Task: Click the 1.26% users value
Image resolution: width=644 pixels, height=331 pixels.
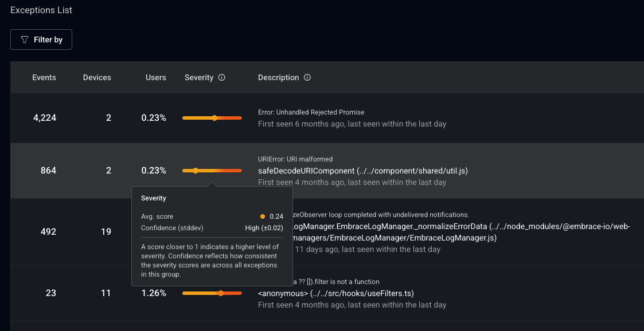Action: click(154, 293)
